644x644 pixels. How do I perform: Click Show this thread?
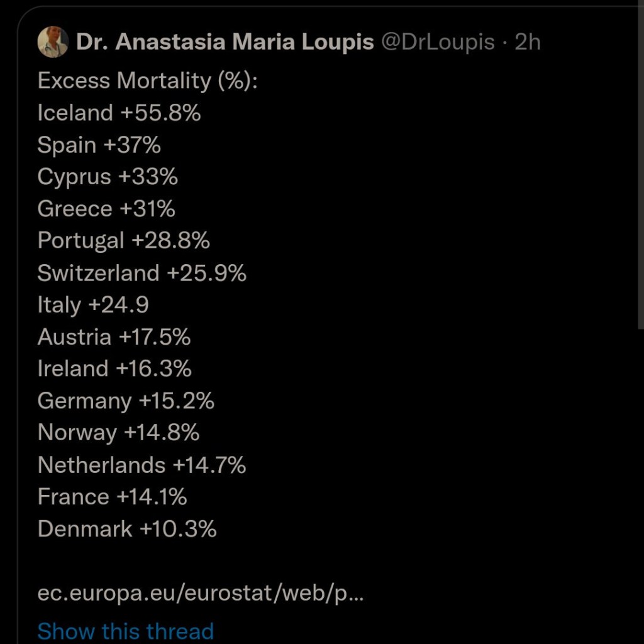[x=126, y=630]
